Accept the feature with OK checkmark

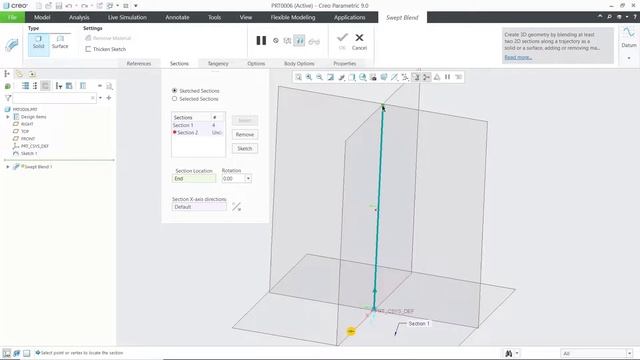click(x=342, y=41)
